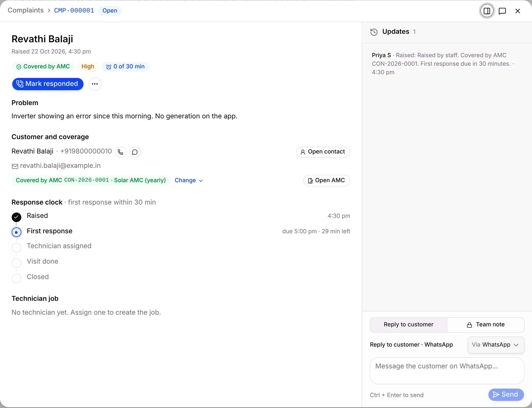
Task: Click the WhatsApp message input field
Action: click(447, 371)
